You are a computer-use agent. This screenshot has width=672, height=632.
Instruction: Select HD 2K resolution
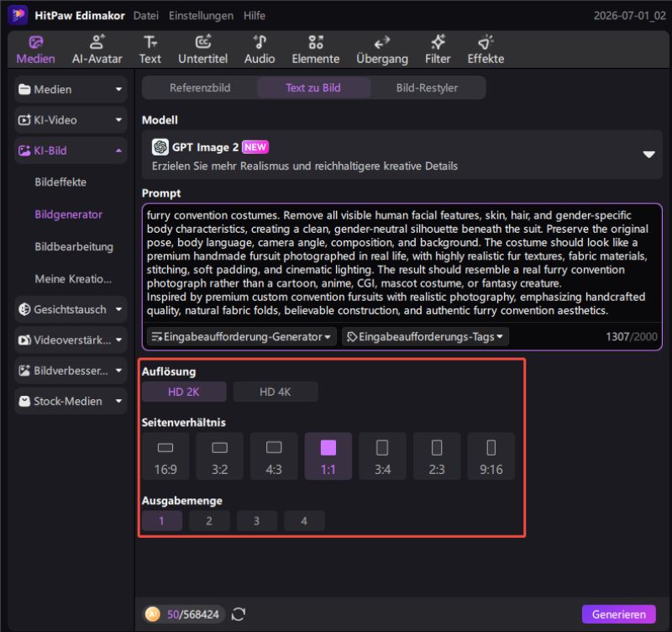[x=184, y=392]
